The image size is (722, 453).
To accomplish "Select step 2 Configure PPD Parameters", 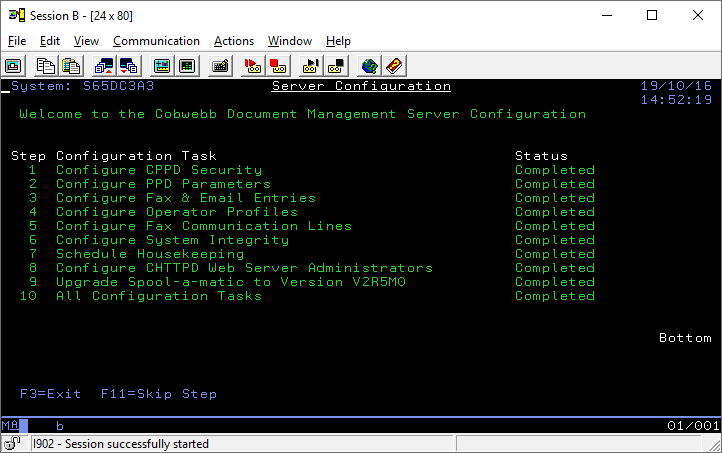I will pyautogui.click(x=163, y=184).
